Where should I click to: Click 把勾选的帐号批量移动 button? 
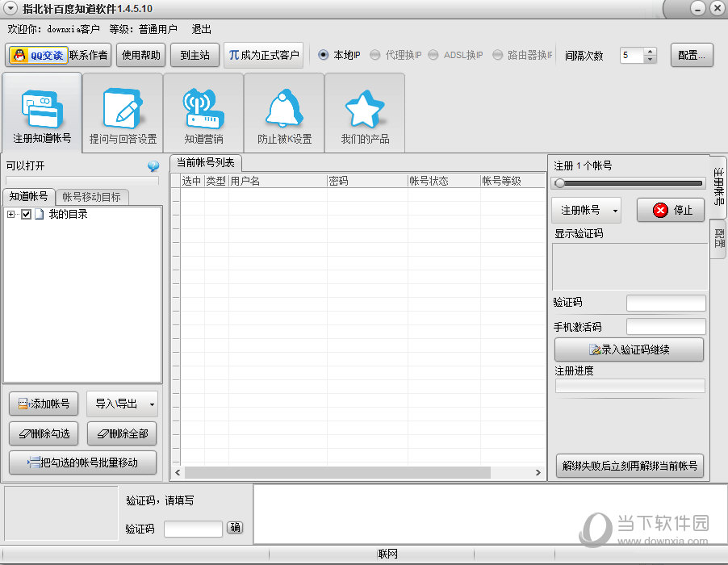coord(82,462)
